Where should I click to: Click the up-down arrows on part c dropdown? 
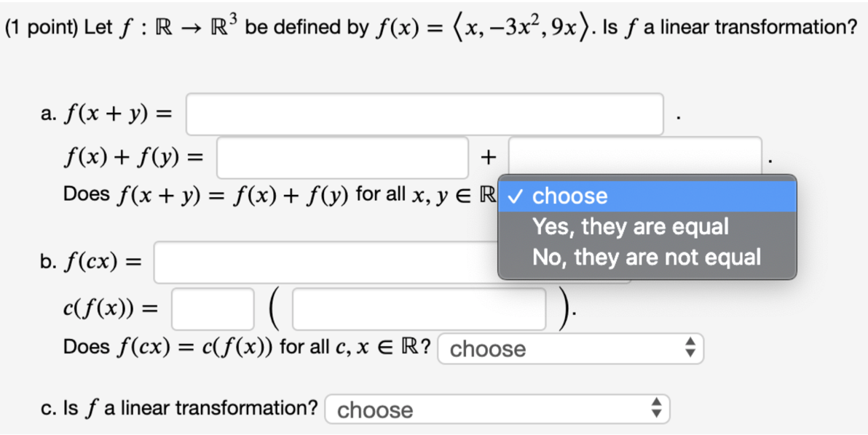tap(656, 410)
